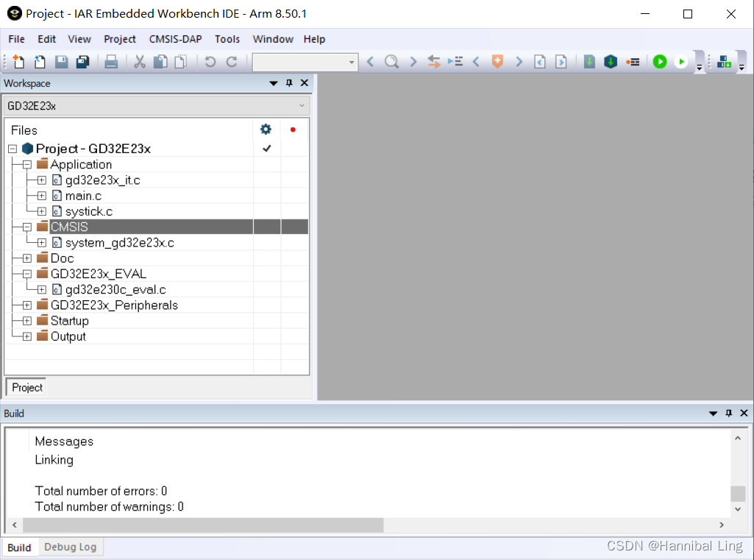Screen dimensions: 754x560
Task: Select system_gd32e23x.c in the tree
Action: [119, 243]
